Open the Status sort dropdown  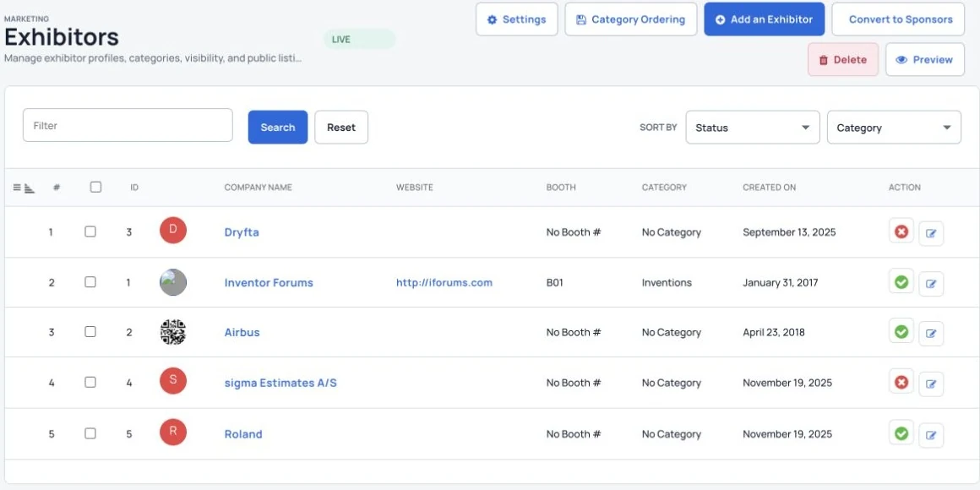click(x=753, y=128)
